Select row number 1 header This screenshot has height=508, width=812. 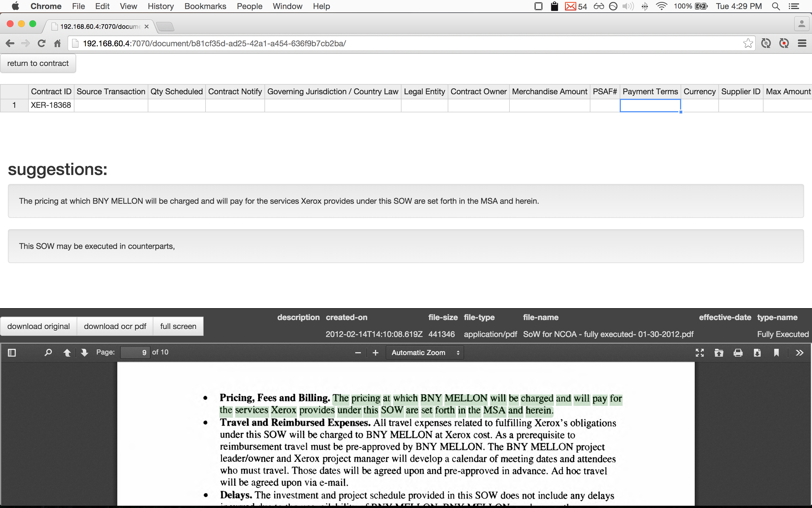(x=14, y=105)
